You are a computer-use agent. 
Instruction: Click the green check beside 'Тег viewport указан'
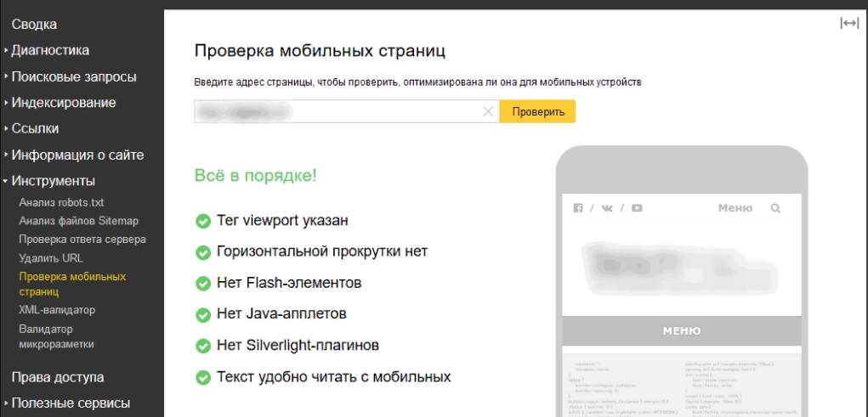tap(203, 221)
